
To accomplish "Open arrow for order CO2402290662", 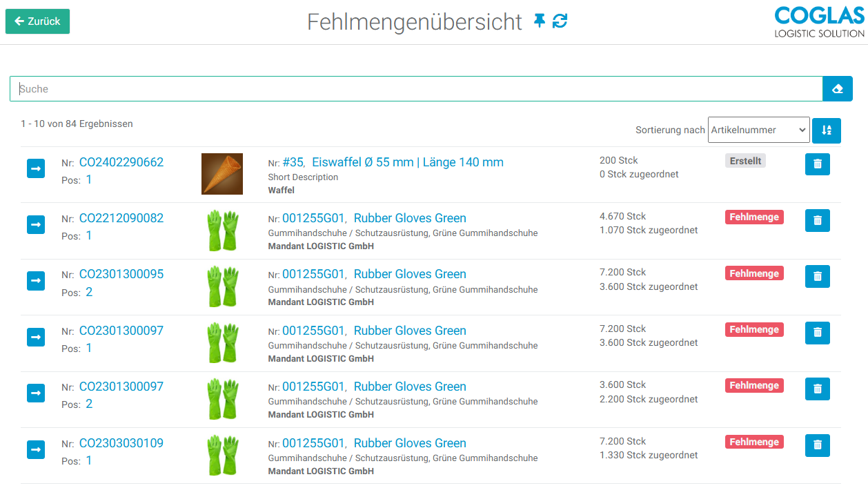I will [36, 168].
